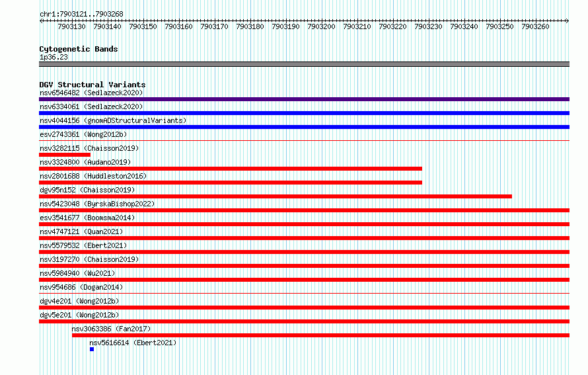This screenshot has width=588, height=375.
Task: Click ruler position 7903150
Action: pyautogui.click(x=143, y=26)
